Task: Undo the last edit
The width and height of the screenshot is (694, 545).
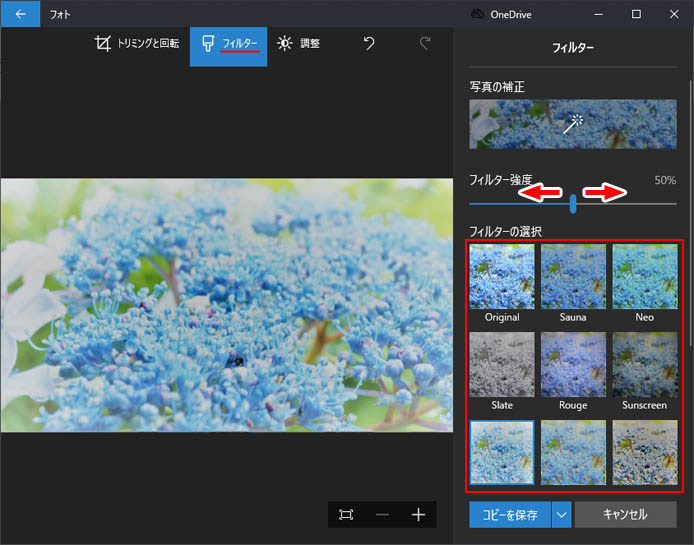Action: (x=369, y=43)
